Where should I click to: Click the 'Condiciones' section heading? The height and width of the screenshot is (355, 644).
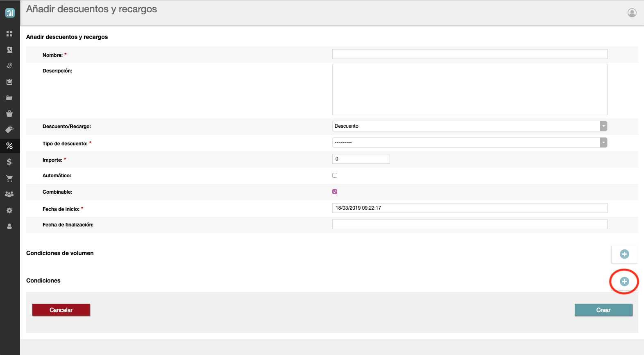point(43,280)
